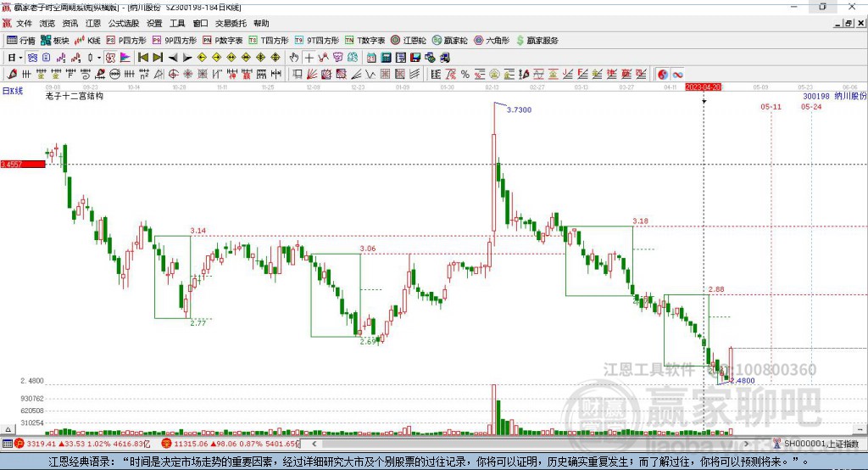Click the red crosshair circle tool
The image size is (868, 470).
[x=173, y=75]
